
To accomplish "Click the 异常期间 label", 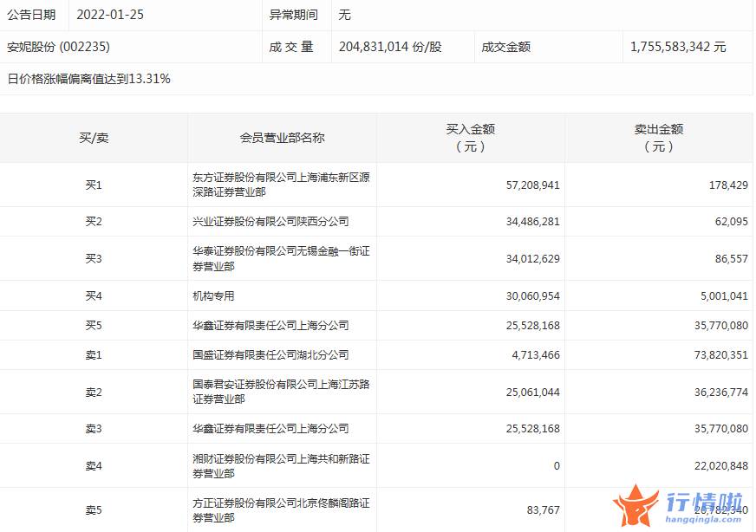I will tap(293, 15).
